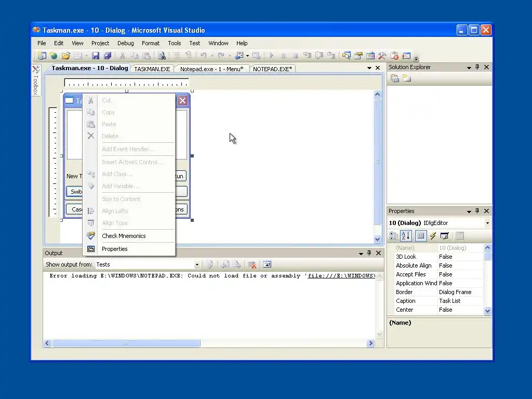Open Solution Explorer via its toolbar icon
The height and width of the screenshot is (399, 532).
tap(346, 56)
